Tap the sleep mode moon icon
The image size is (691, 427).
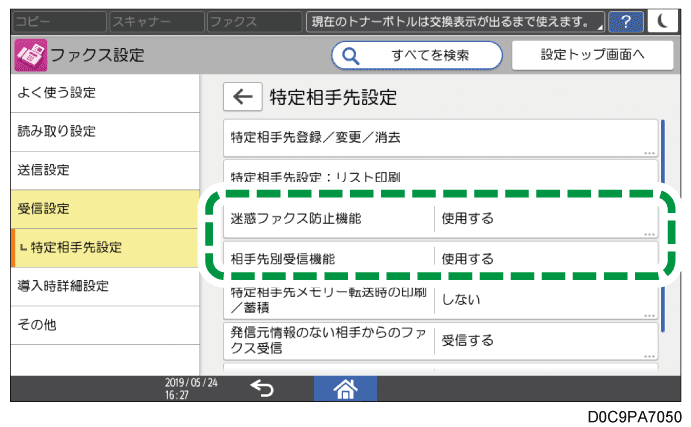click(x=663, y=22)
